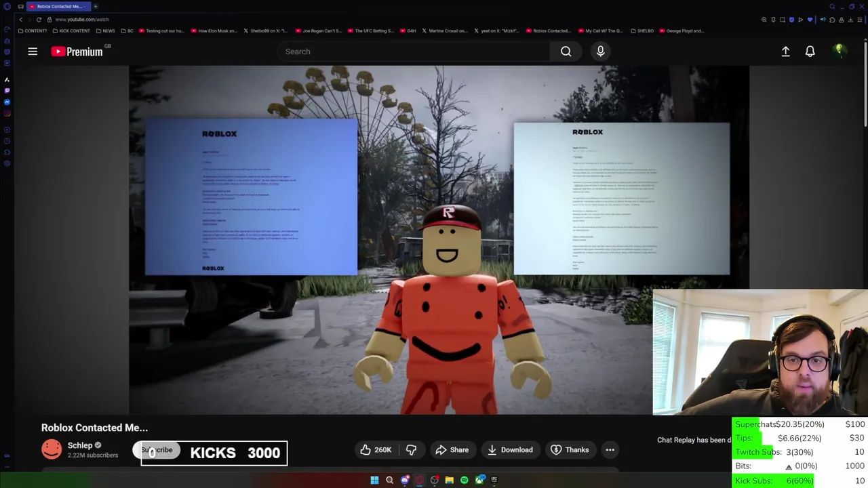
Task: Open a new browser tab
Action: tap(96, 7)
